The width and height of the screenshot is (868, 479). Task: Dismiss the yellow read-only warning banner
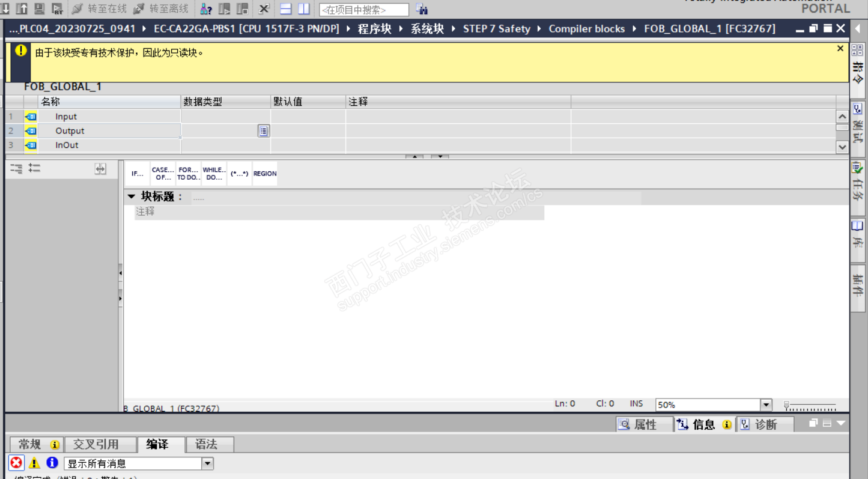coord(840,49)
